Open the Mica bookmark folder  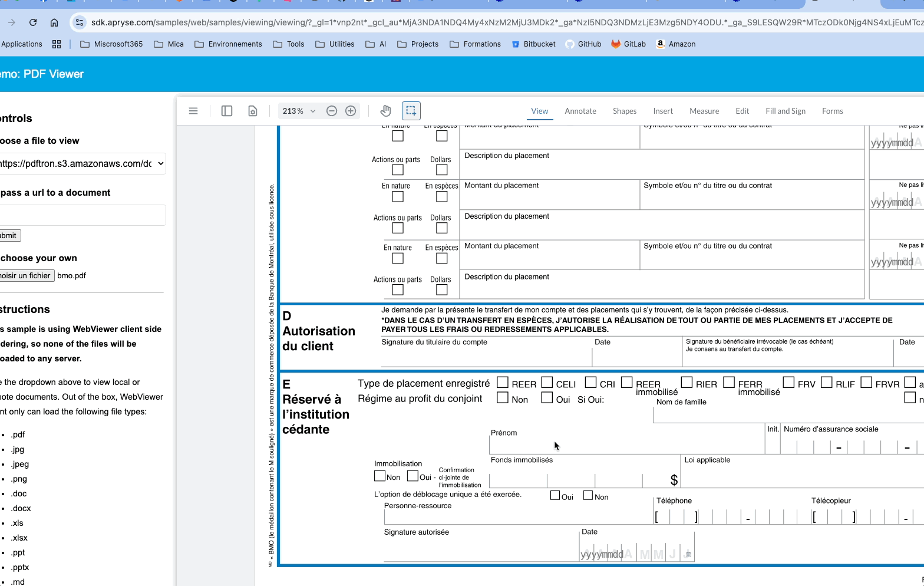coord(169,44)
